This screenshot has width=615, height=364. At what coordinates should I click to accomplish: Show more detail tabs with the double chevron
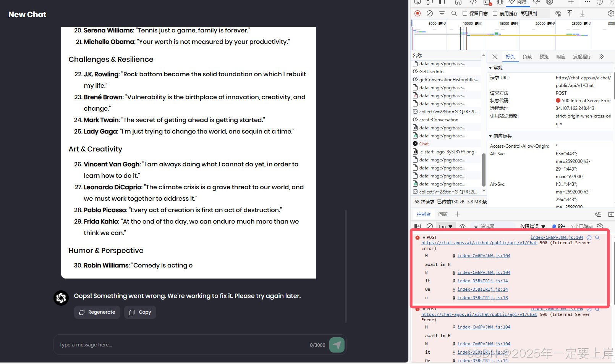point(602,56)
